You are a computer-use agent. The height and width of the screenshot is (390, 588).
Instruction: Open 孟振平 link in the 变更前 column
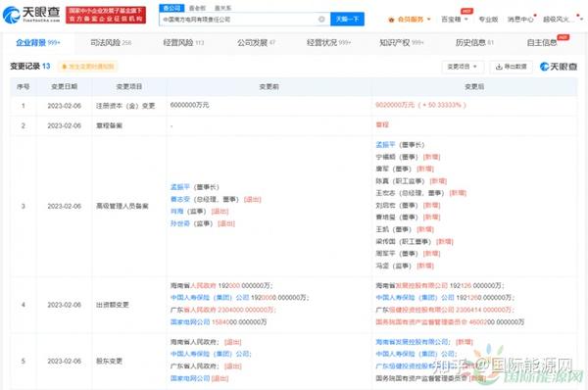(180, 187)
